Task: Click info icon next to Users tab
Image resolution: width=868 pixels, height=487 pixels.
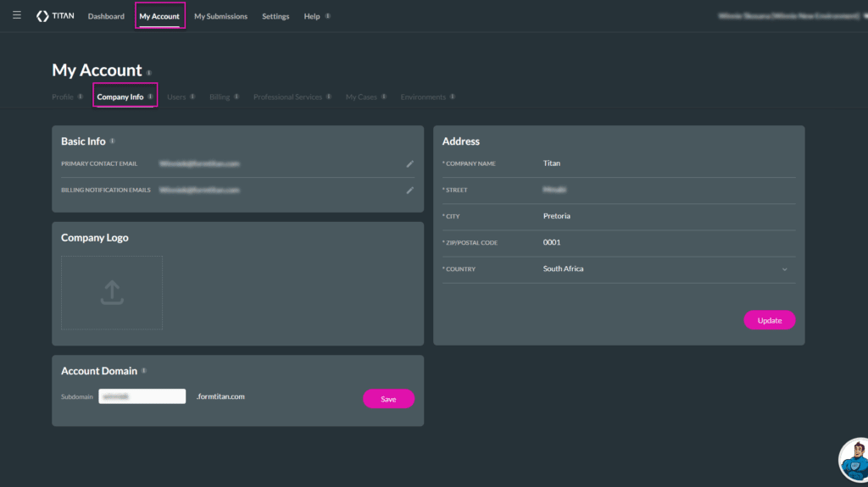Action: [x=192, y=97]
